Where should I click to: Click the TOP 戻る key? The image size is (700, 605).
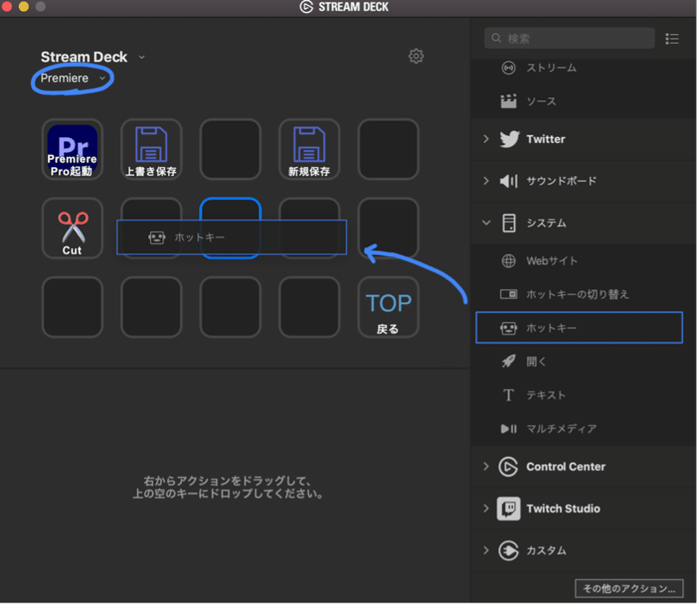[x=388, y=307]
